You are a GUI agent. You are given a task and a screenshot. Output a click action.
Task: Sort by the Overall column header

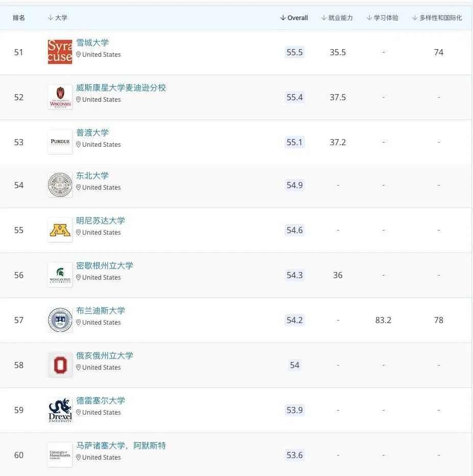pyautogui.click(x=294, y=17)
